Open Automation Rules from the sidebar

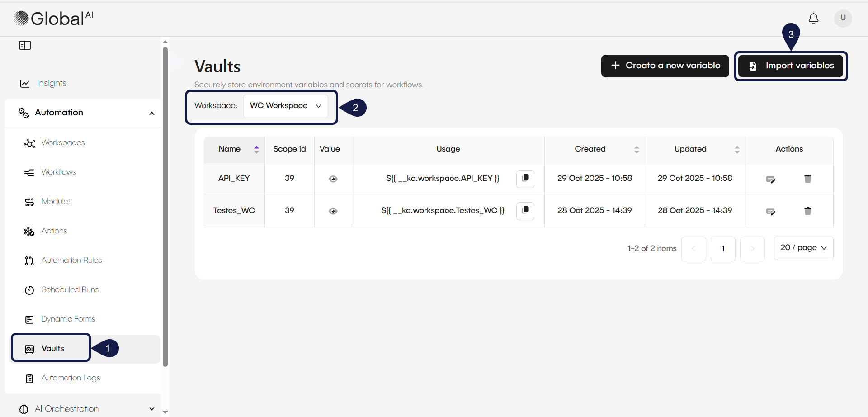[x=71, y=260]
